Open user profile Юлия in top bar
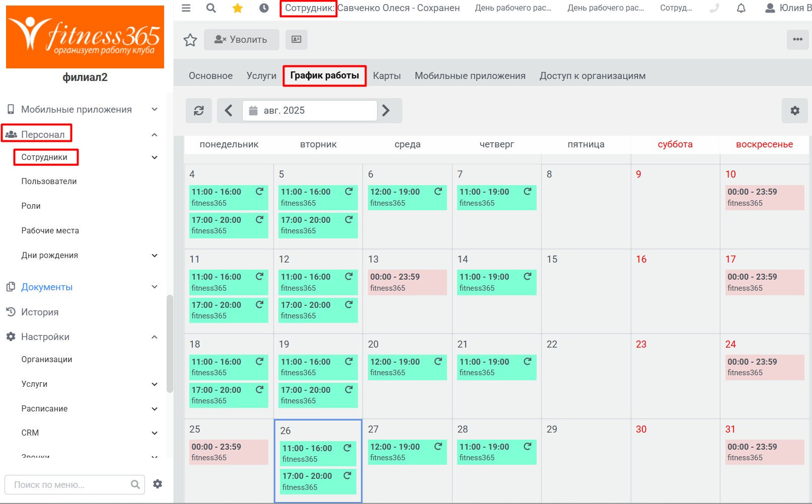Screen dimensions: 812x504 pos(788,8)
